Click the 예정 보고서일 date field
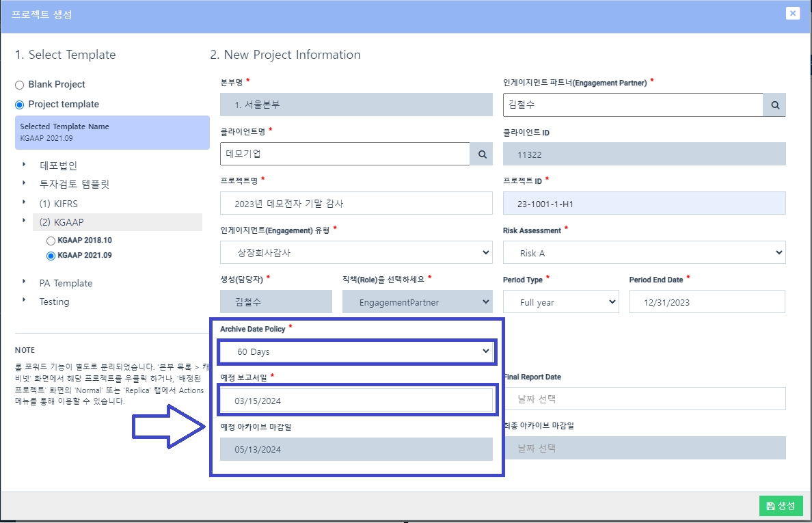The image size is (812, 523). point(355,399)
